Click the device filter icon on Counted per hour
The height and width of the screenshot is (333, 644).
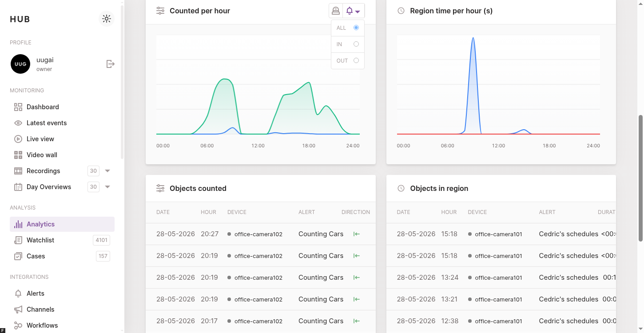[x=336, y=11]
